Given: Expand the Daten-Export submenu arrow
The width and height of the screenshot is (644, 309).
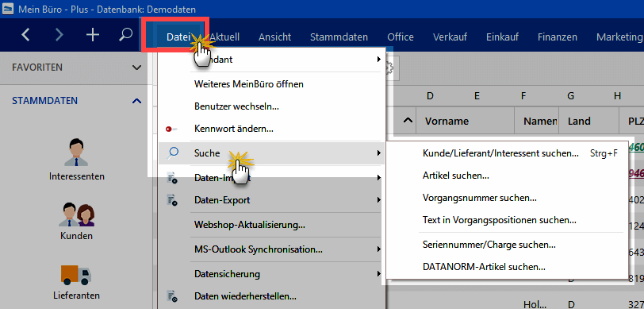Looking at the screenshot, I should 378,200.
